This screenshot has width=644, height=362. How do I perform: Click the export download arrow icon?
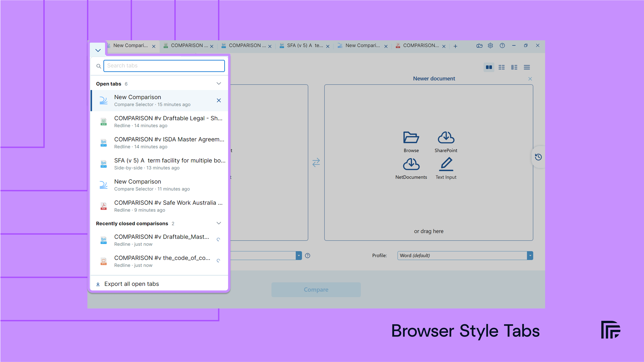[98, 284]
